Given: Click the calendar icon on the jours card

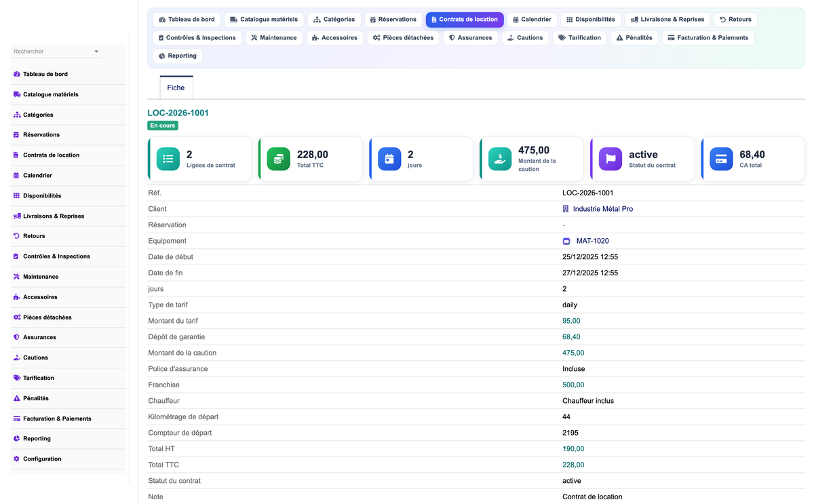Looking at the screenshot, I should tap(389, 159).
